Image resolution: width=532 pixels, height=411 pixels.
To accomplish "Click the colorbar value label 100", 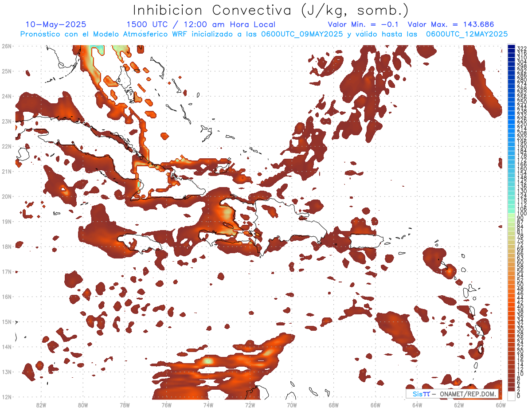I will point(521,214).
